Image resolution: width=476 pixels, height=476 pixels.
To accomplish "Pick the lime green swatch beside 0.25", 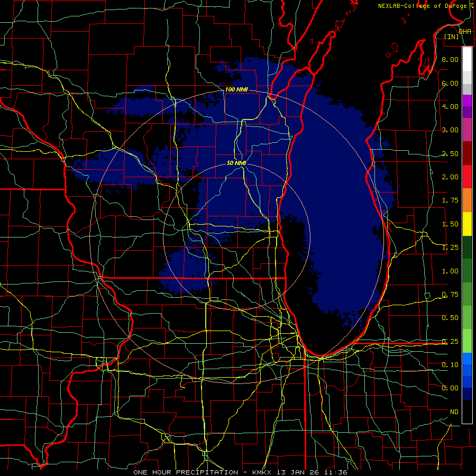I will pos(467,341).
